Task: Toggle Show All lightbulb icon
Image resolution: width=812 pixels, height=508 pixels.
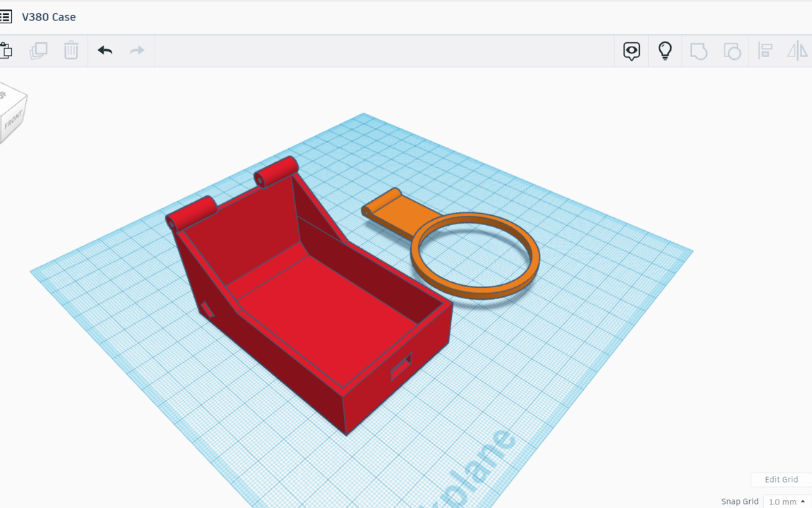Action: click(x=665, y=51)
